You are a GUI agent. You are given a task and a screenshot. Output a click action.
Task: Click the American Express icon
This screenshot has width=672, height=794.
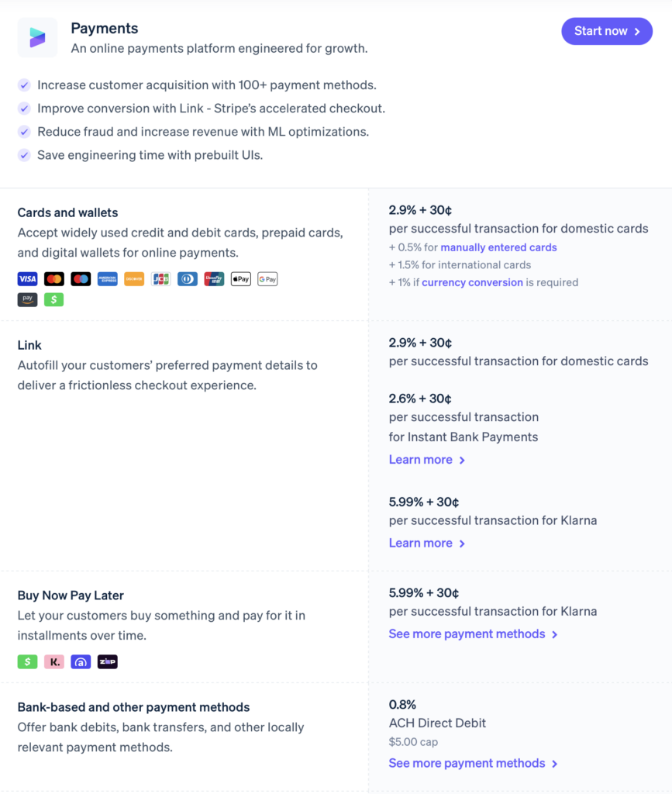click(107, 279)
